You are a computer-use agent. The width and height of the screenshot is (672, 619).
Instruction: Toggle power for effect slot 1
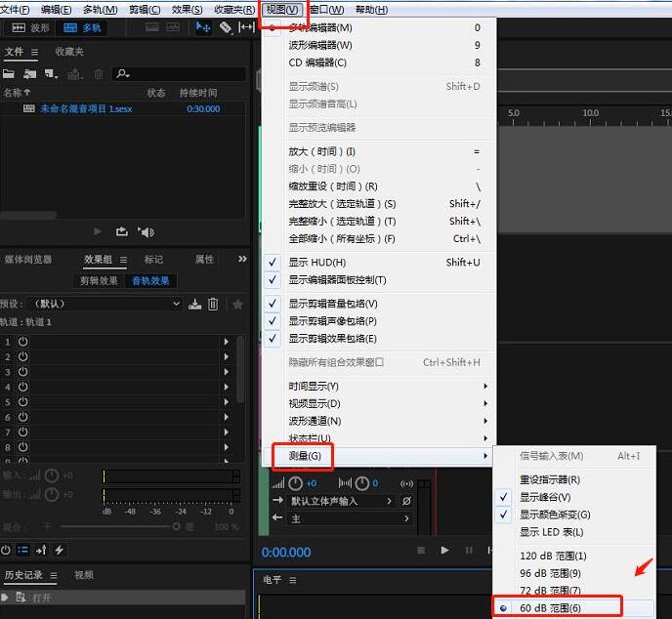point(22,342)
